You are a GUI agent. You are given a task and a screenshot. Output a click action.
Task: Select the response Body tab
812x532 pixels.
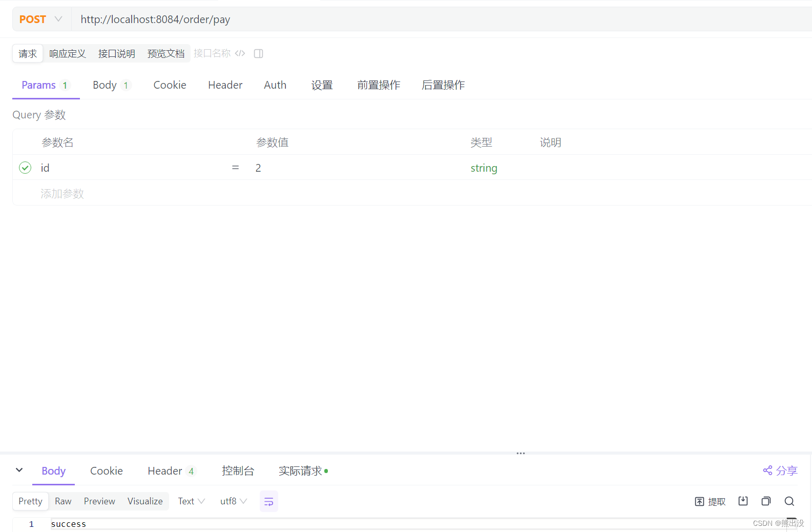click(54, 471)
